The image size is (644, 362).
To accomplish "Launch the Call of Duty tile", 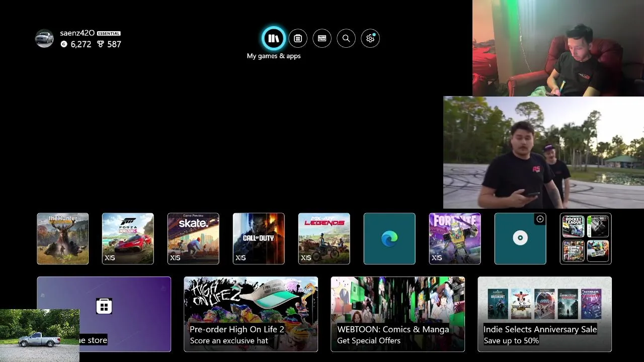I will click(x=259, y=239).
